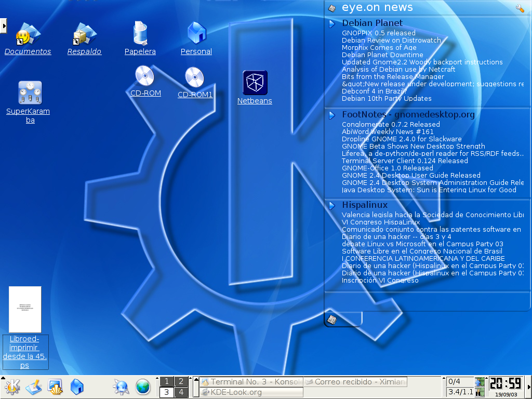The image size is (532, 399).
Task: Launch the Konqueror gear-globe panel icon
Action: (x=121, y=387)
